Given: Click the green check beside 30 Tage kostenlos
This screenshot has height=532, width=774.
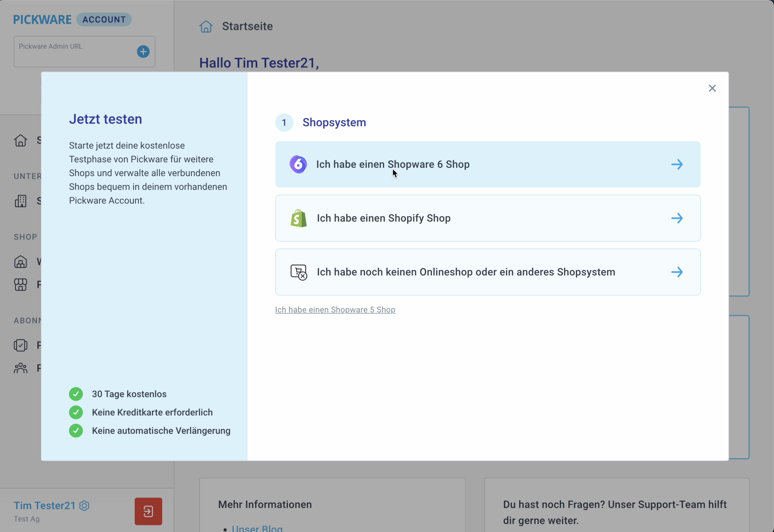Looking at the screenshot, I should click(76, 394).
